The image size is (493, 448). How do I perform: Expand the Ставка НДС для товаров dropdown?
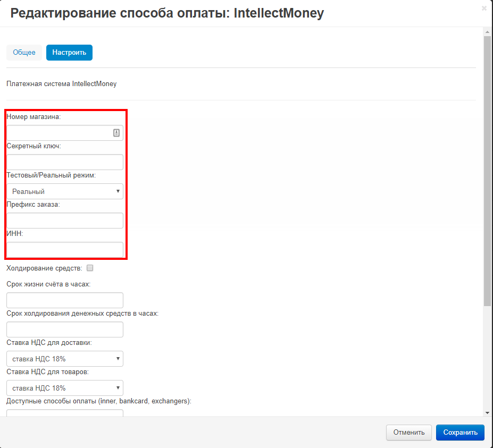pos(65,388)
